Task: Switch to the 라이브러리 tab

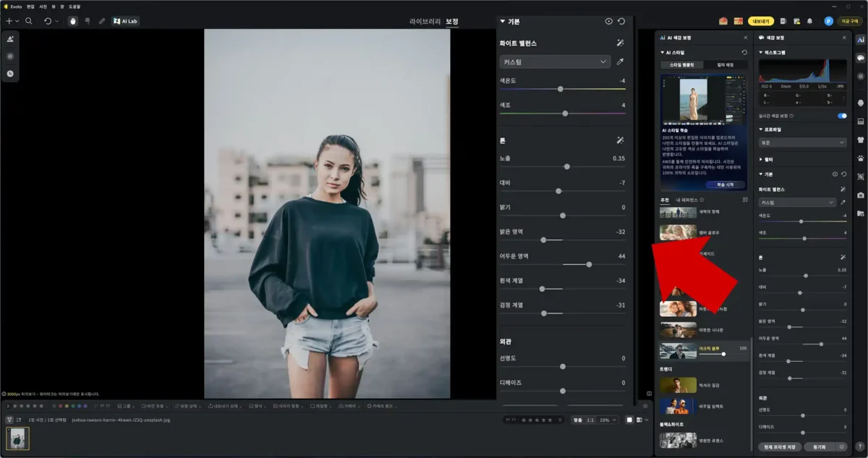Action: tap(425, 22)
